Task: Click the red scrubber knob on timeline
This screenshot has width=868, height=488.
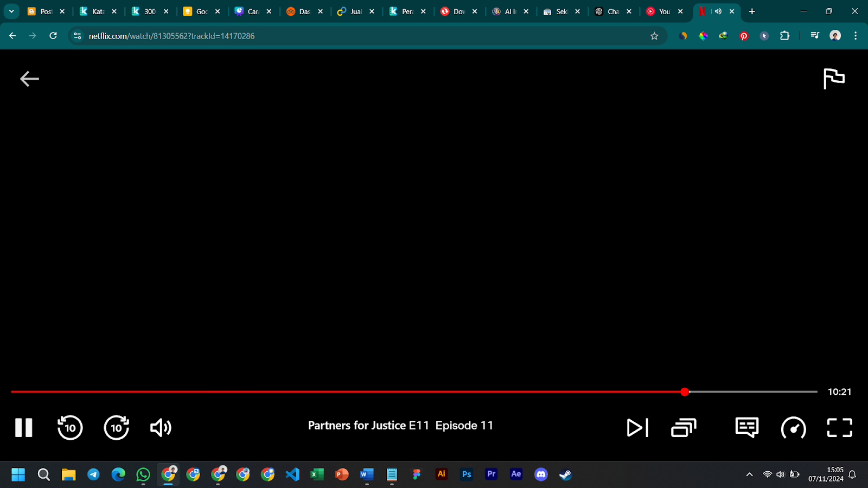Action: point(685,391)
